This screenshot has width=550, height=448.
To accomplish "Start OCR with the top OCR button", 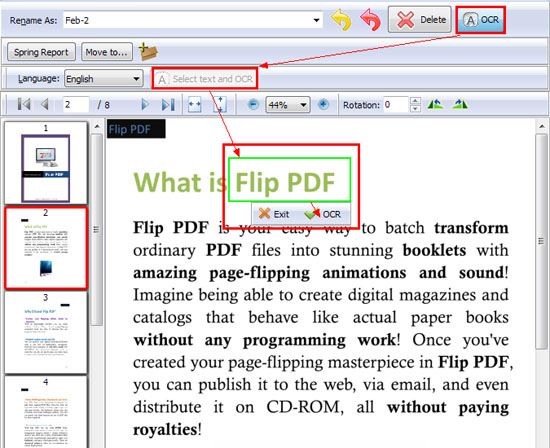I will [481, 20].
